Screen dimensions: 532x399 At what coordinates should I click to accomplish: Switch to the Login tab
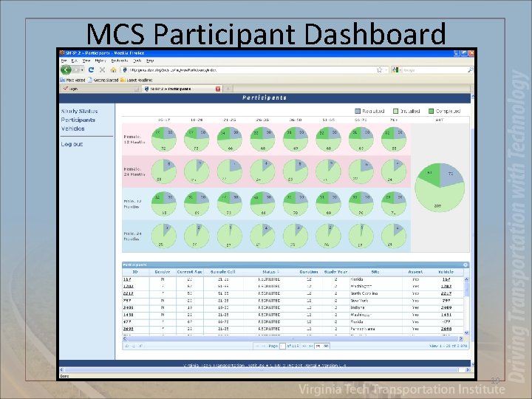pos(100,89)
